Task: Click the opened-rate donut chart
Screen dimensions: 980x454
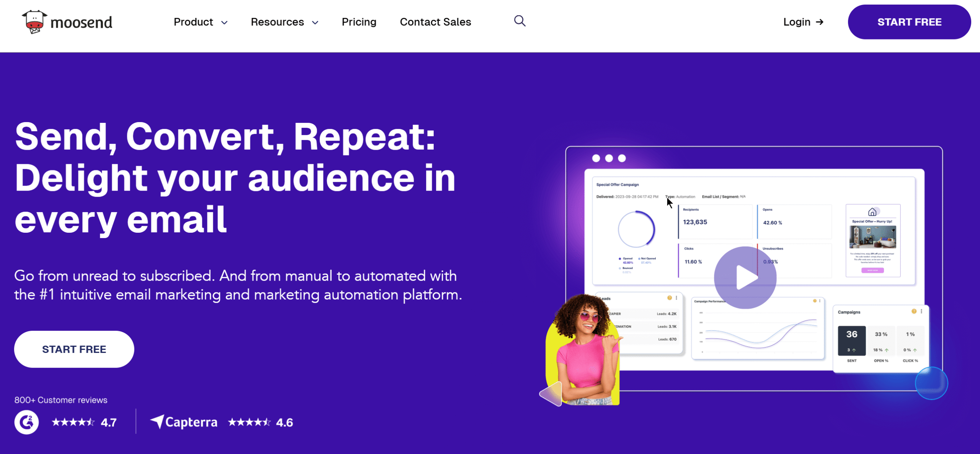Action: (x=636, y=229)
